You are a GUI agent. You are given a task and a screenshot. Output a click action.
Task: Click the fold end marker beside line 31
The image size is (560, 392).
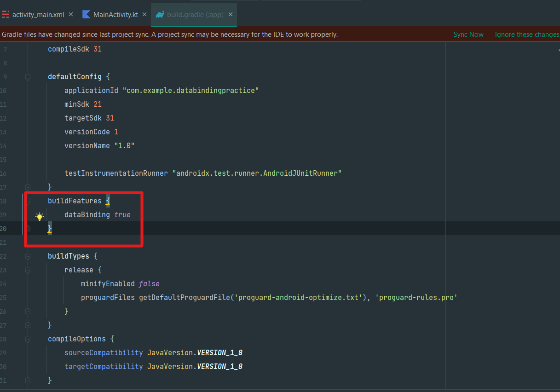point(27,380)
